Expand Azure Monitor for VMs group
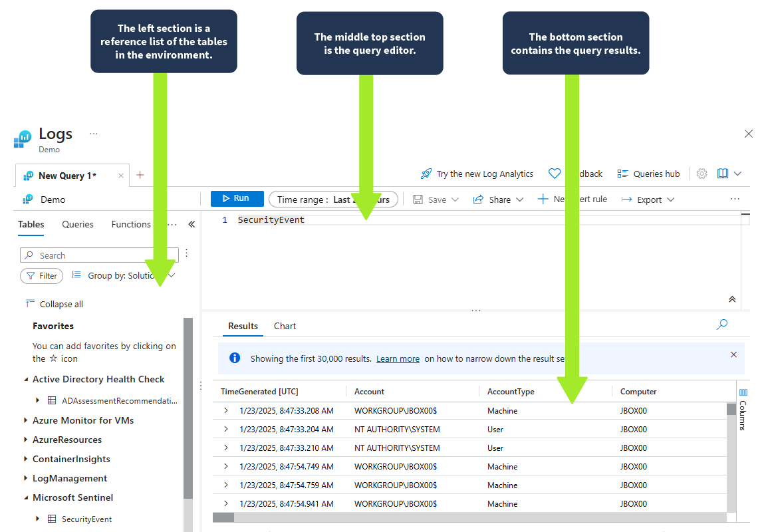 pos(26,420)
